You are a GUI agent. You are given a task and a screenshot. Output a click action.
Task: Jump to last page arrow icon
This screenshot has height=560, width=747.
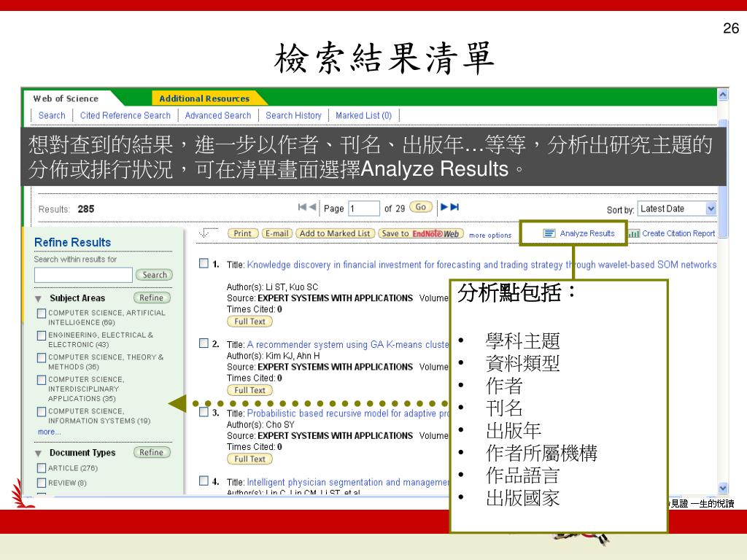(454, 206)
